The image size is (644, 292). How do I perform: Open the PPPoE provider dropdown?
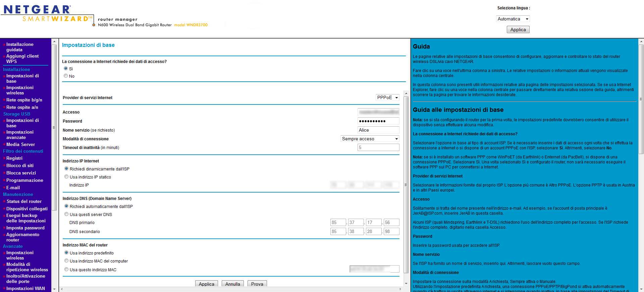point(387,97)
